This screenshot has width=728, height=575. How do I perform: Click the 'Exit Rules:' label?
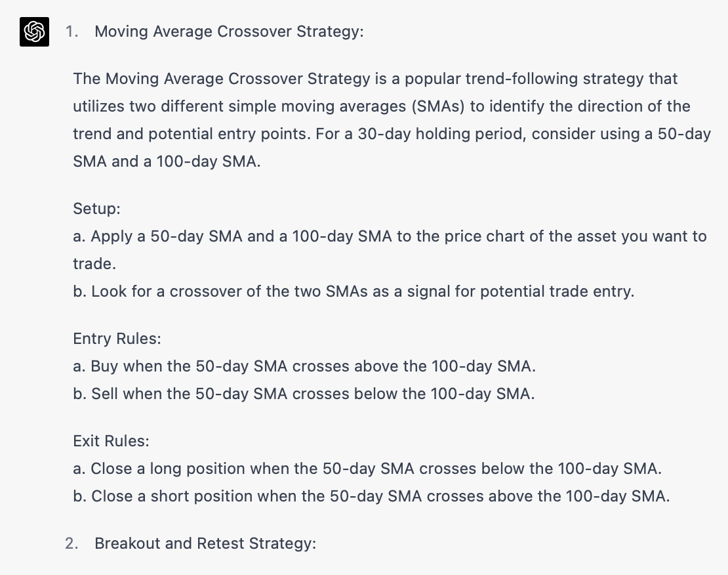point(111,440)
